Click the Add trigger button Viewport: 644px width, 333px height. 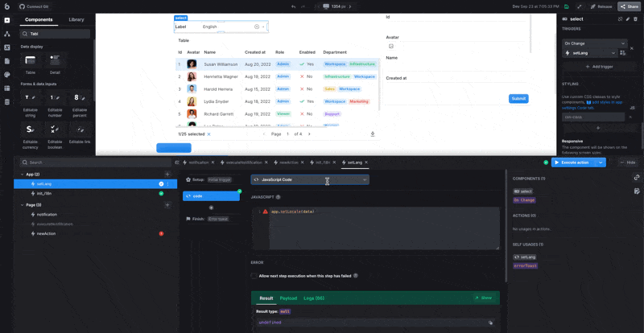point(601,66)
